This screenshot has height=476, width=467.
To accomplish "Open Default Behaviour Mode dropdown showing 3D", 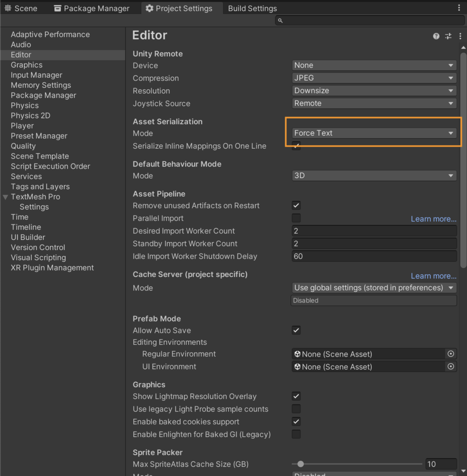I will click(x=374, y=175).
